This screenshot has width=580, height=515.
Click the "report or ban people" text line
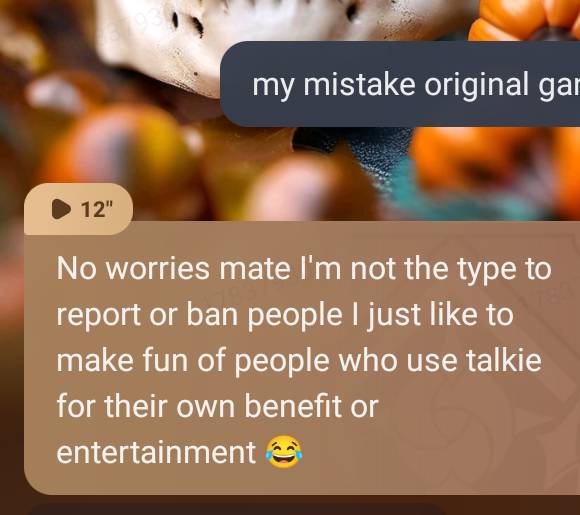[199, 315]
